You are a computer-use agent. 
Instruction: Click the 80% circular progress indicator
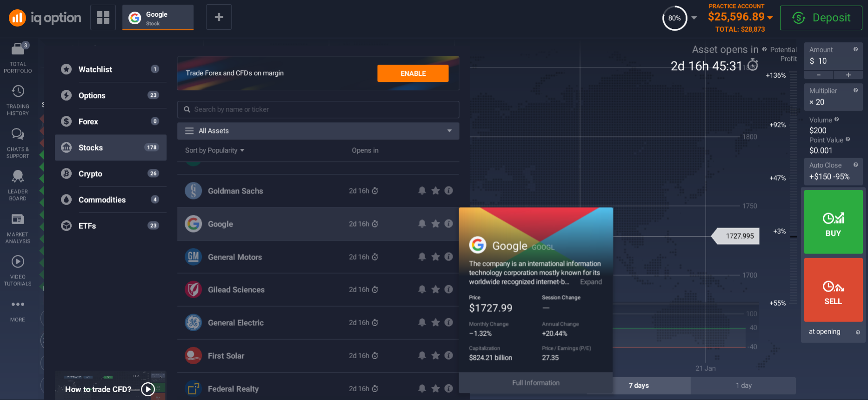674,18
